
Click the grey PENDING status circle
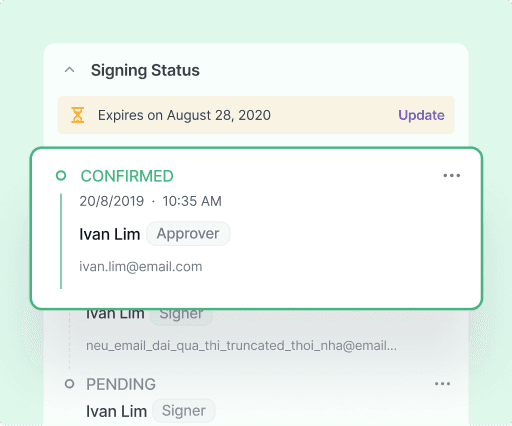point(69,384)
